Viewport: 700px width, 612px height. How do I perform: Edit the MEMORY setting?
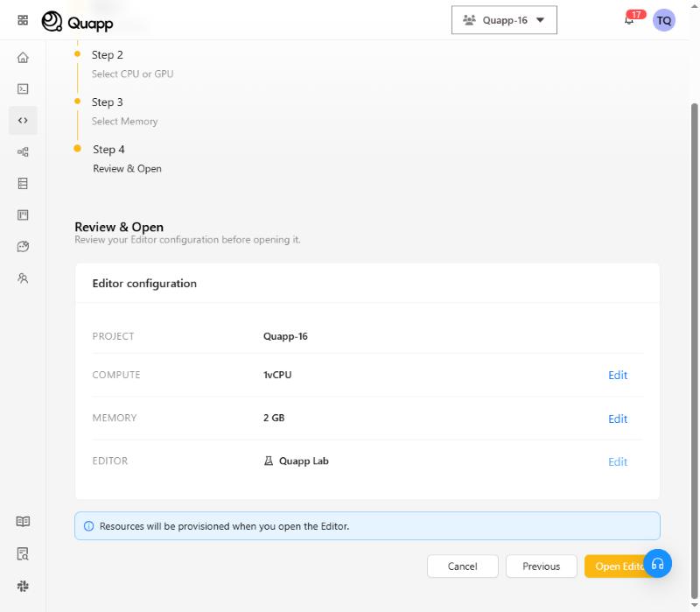click(618, 419)
